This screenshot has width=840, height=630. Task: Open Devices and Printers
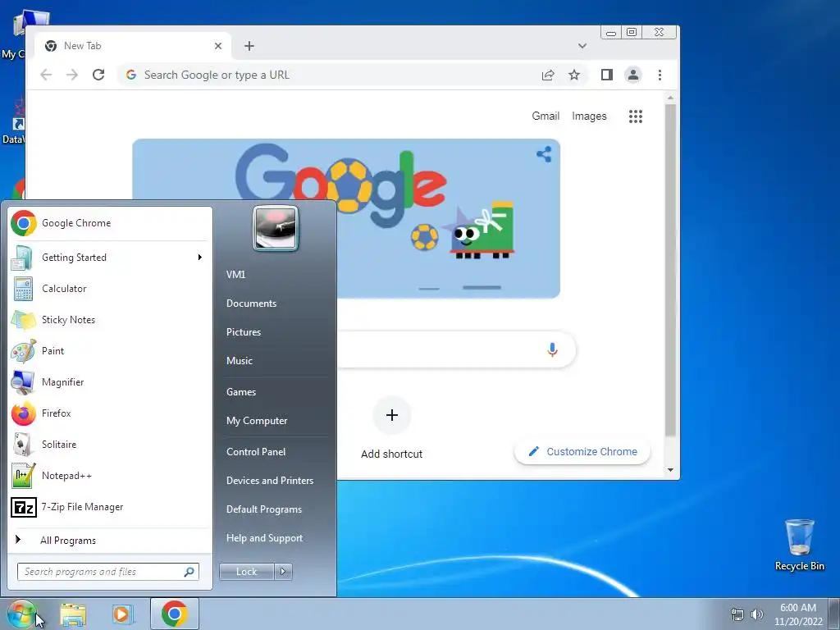click(269, 481)
